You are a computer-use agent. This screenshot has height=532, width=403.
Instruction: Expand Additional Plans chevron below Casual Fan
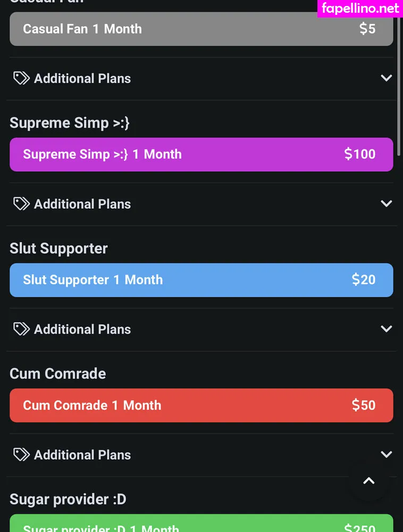pyautogui.click(x=387, y=78)
